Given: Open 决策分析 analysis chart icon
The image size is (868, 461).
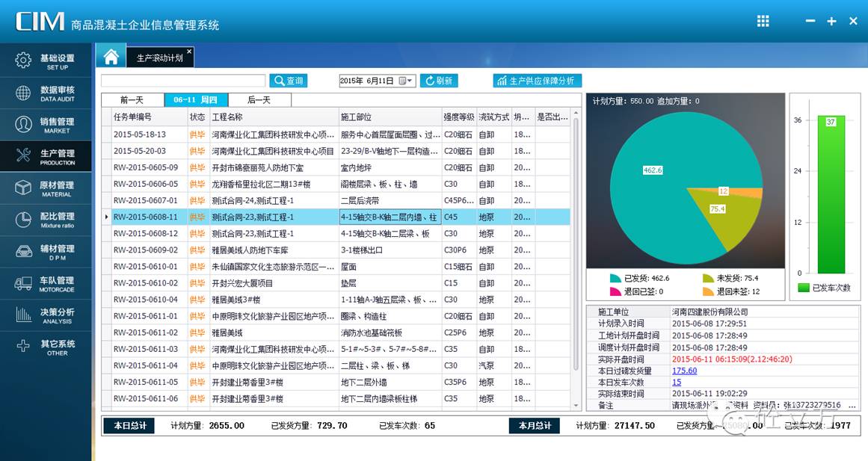Looking at the screenshot, I should click(x=24, y=315).
